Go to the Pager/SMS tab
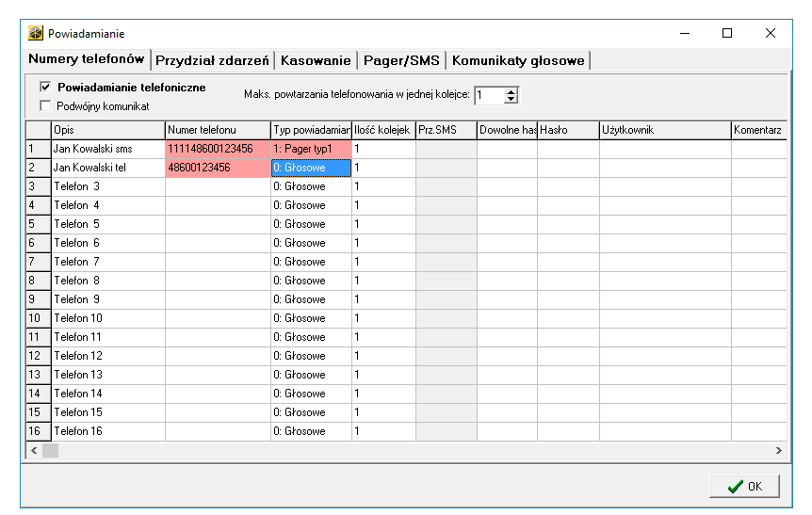Screen dimensions: 812x515 point(401,60)
